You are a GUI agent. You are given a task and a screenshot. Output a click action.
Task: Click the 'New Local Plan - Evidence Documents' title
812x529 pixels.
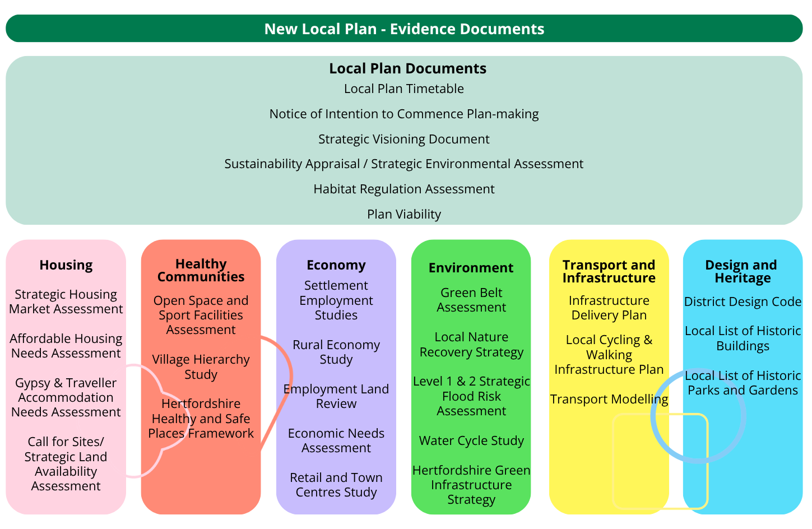coord(404,29)
